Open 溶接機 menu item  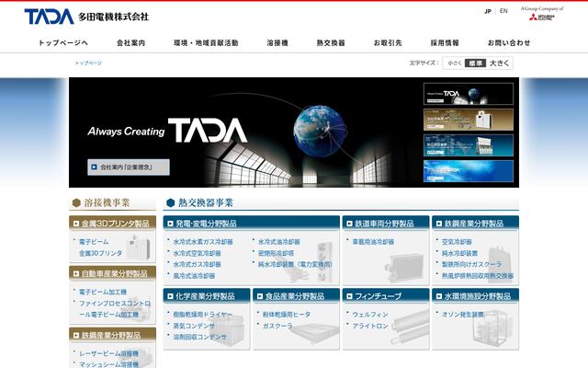tap(277, 43)
